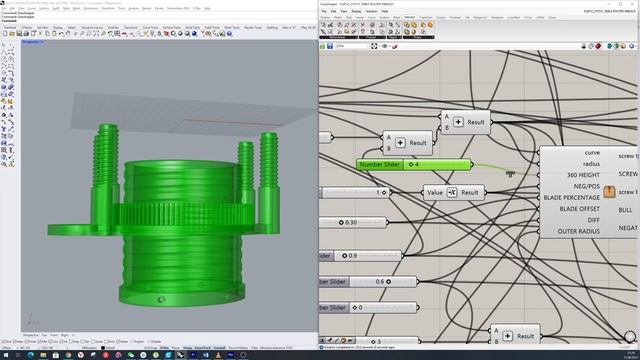This screenshot has width=640, height=360.
Task: Click VLC cone icon on taskbar
Action: pos(218,355)
